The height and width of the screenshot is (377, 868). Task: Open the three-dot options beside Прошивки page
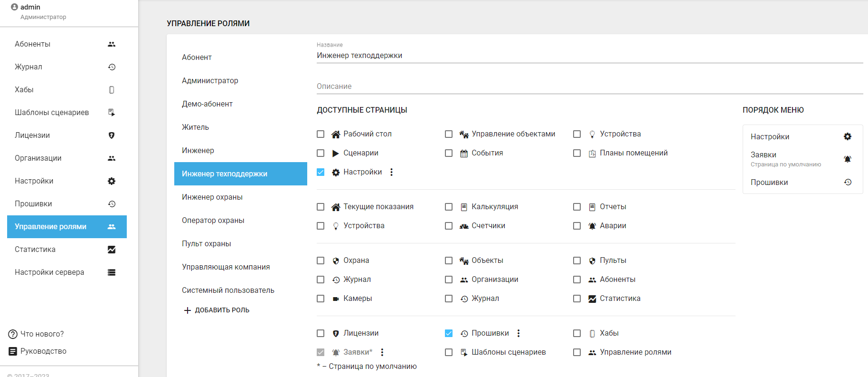pos(519,333)
